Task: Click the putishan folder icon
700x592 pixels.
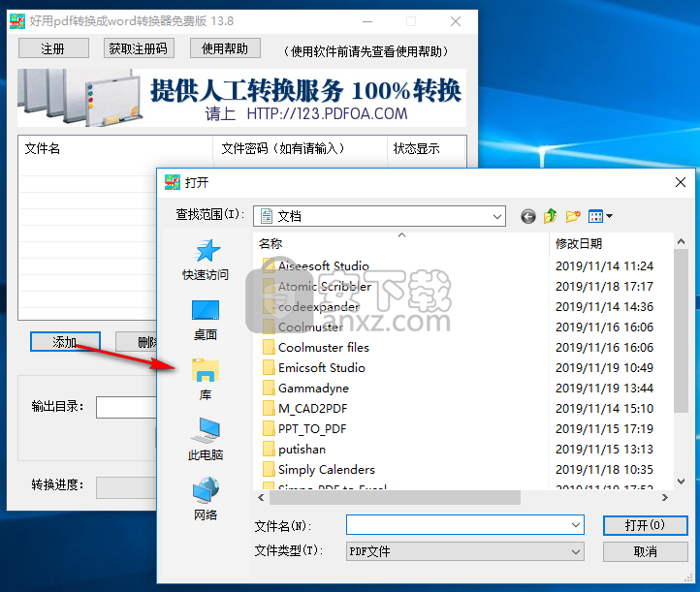Action: tap(269, 449)
